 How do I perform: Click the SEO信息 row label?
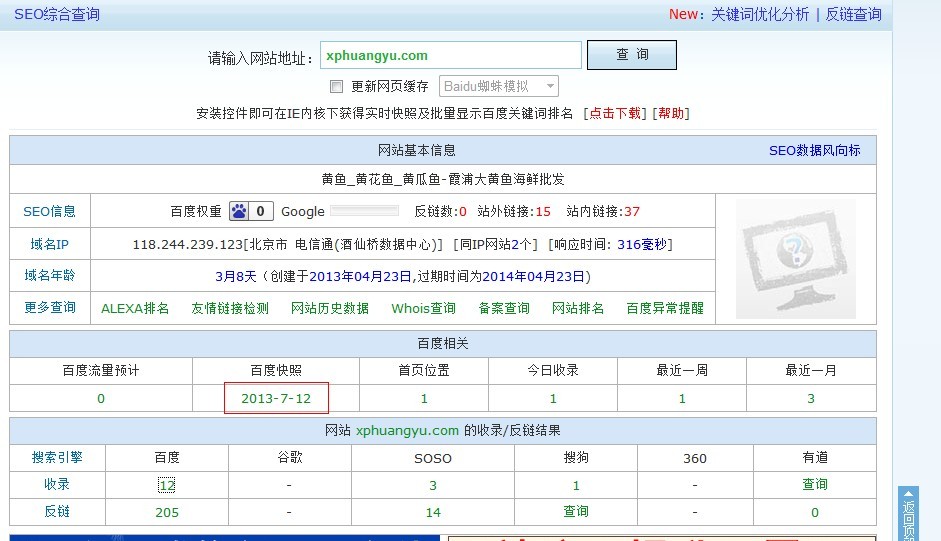click(x=49, y=211)
